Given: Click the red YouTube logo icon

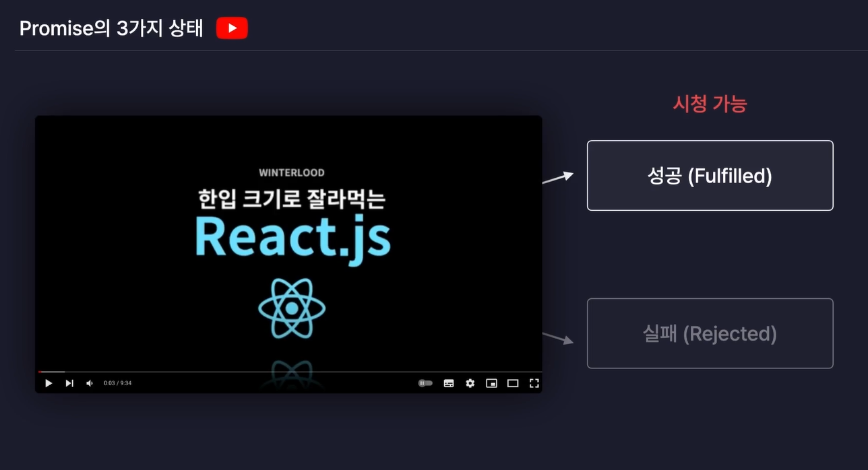Looking at the screenshot, I should [232, 28].
